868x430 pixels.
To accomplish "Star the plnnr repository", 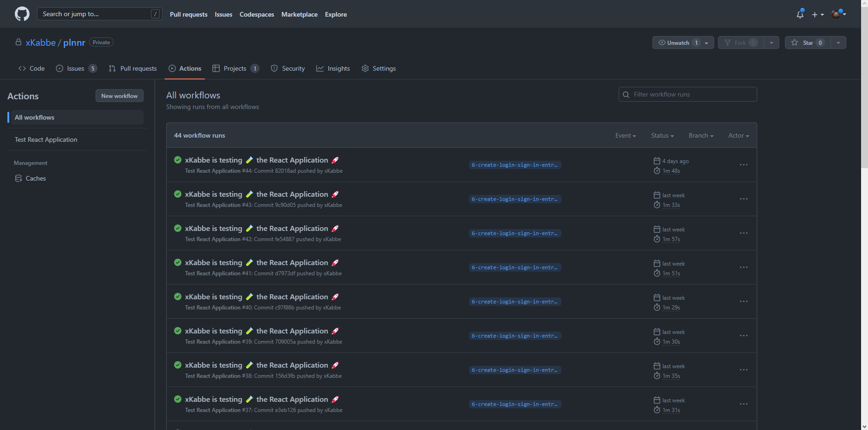I will (x=808, y=42).
